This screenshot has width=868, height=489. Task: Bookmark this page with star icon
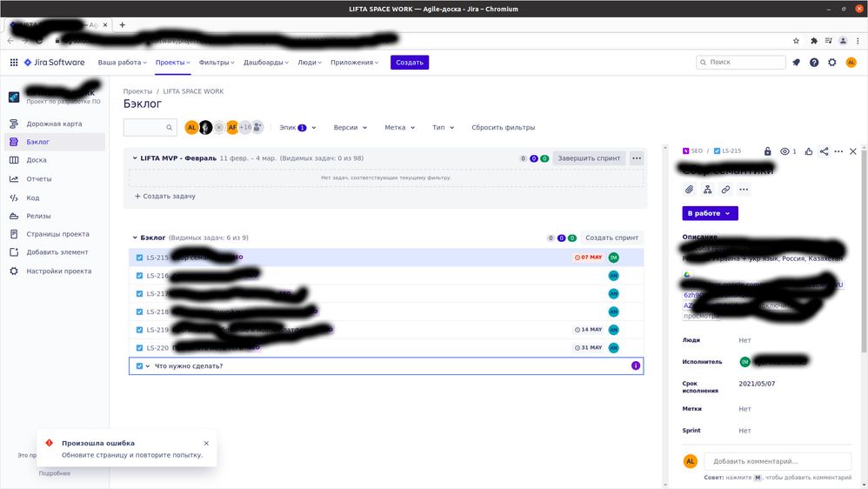click(x=796, y=40)
